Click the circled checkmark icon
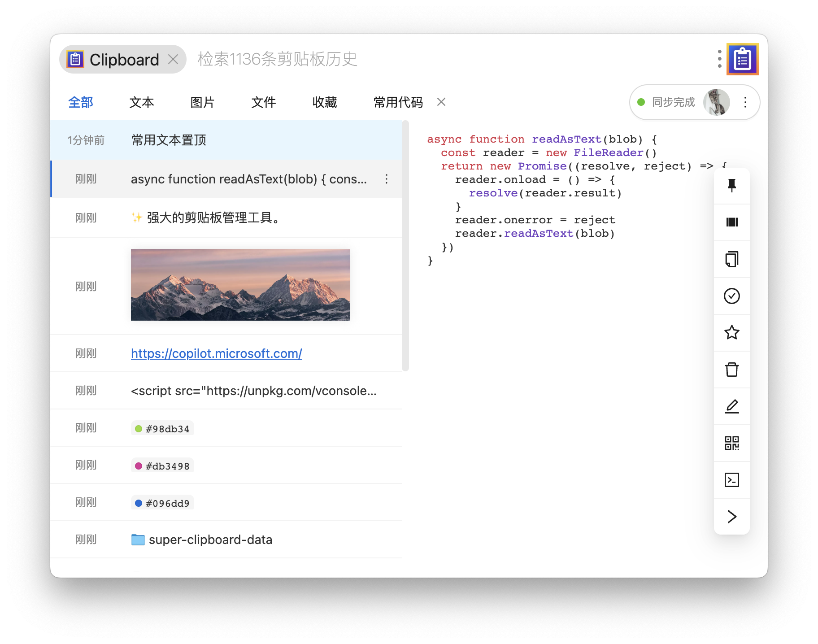Viewport: 818px width, 644px height. click(731, 296)
